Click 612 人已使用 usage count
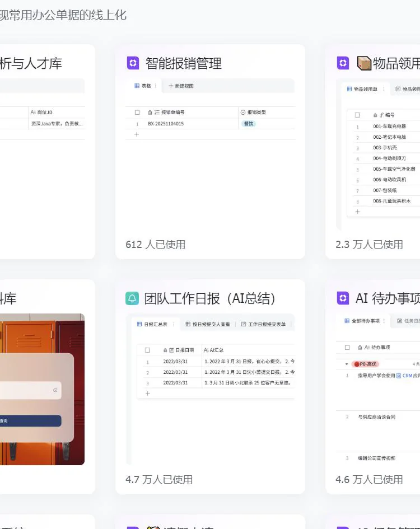The image size is (420, 529). tap(155, 244)
